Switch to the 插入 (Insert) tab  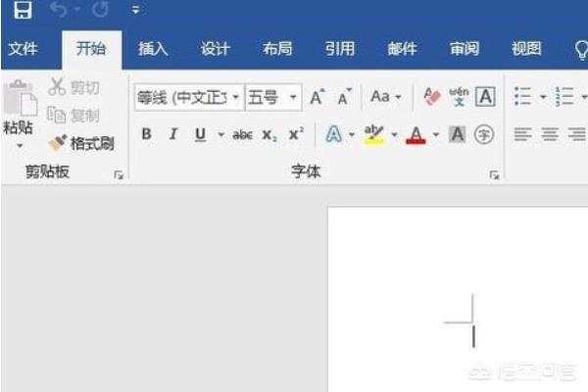click(153, 49)
